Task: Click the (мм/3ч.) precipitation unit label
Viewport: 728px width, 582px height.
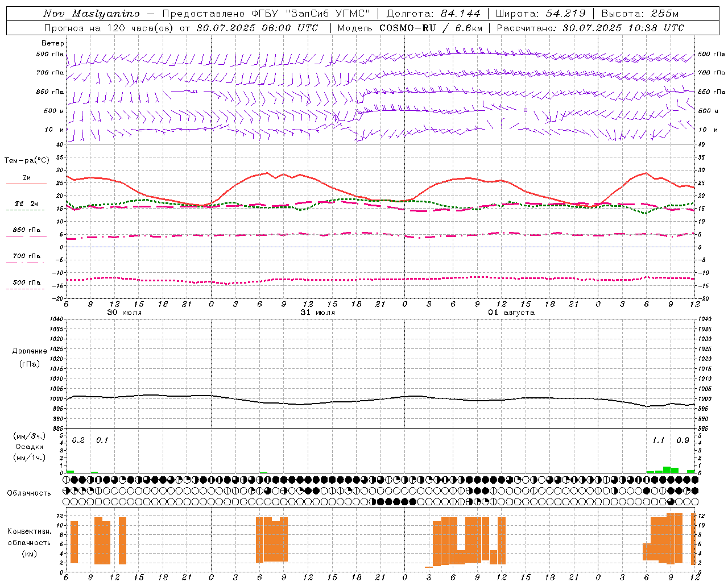Action: (x=29, y=436)
